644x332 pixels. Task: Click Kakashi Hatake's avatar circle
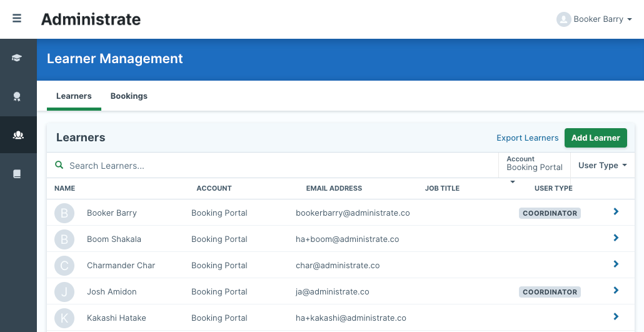coord(64,318)
